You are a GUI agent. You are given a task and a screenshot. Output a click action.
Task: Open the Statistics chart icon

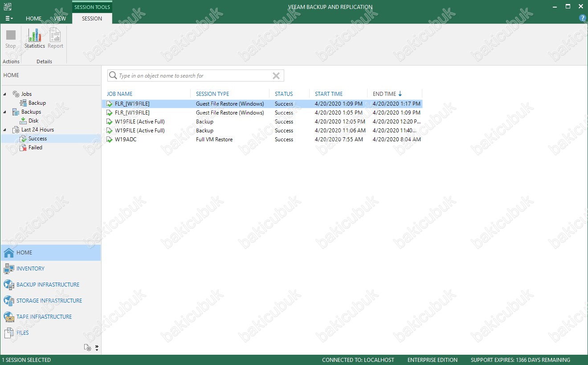point(34,35)
